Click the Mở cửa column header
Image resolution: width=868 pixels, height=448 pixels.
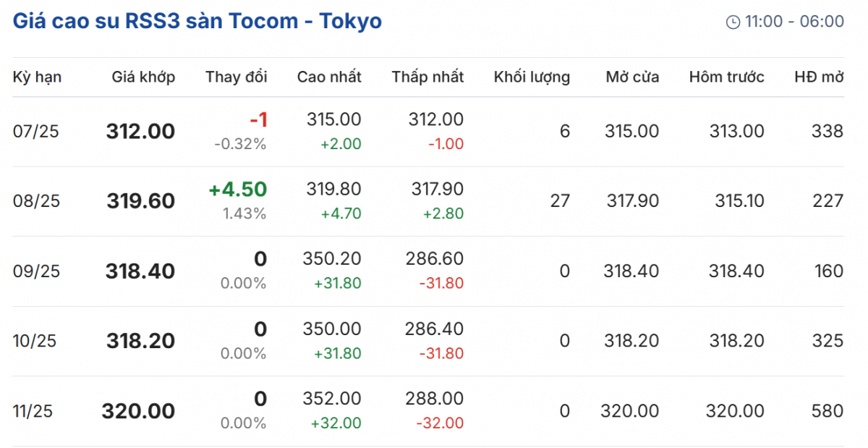click(632, 77)
